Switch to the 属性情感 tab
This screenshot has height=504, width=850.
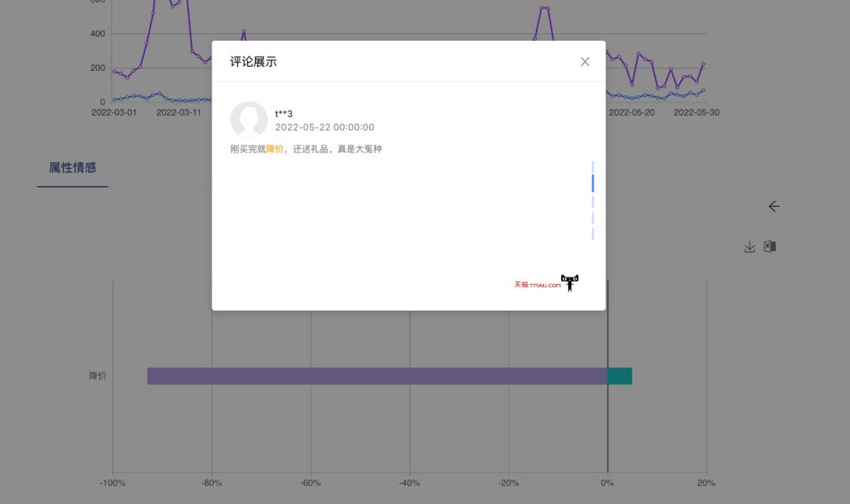pyautogui.click(x=72, y=167)
